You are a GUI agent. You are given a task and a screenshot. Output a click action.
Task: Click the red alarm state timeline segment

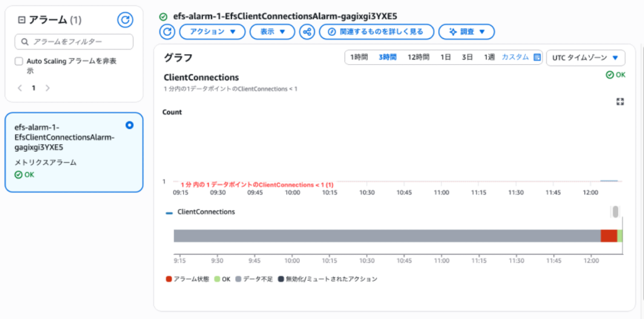[609, 236]
